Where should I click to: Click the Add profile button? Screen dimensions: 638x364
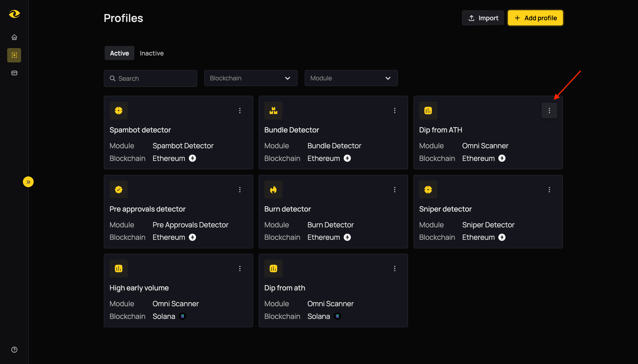tap(535, 18)
